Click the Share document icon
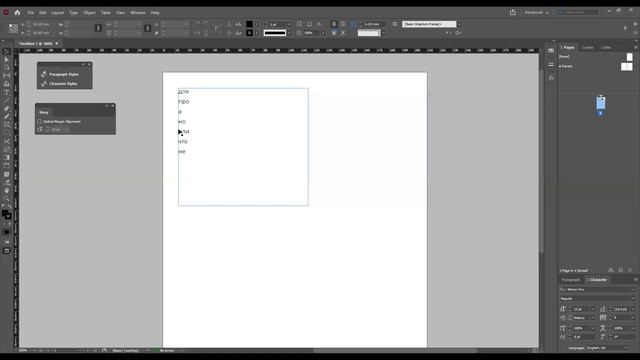 tap(513, 13)
